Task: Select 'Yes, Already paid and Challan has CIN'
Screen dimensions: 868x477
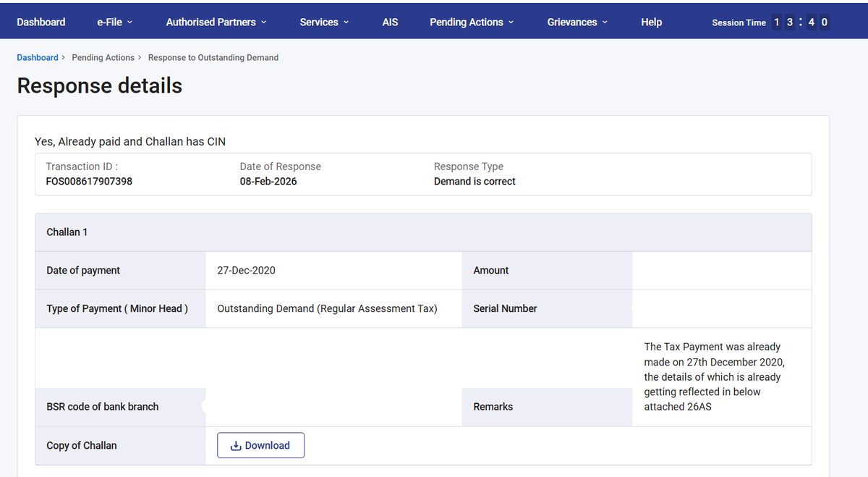Action: (130, 141)
